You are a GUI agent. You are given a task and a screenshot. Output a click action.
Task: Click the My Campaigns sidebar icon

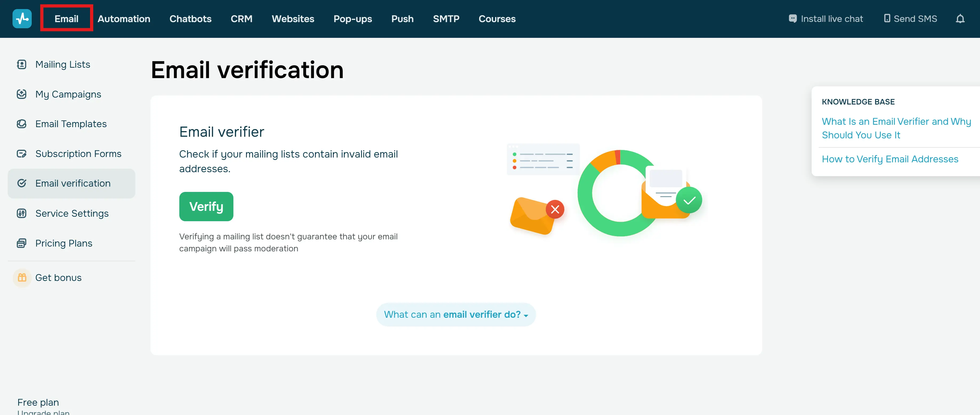[x=22, y=94]
